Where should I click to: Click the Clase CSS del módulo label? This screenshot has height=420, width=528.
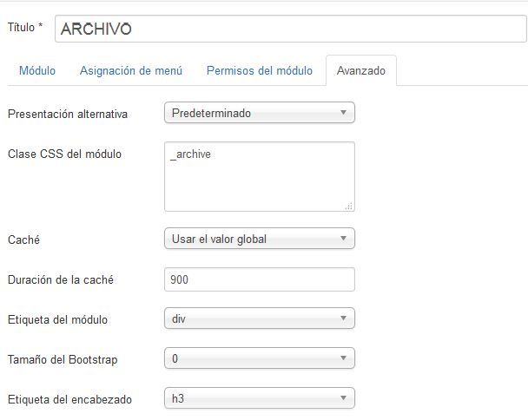click(64, 154)
